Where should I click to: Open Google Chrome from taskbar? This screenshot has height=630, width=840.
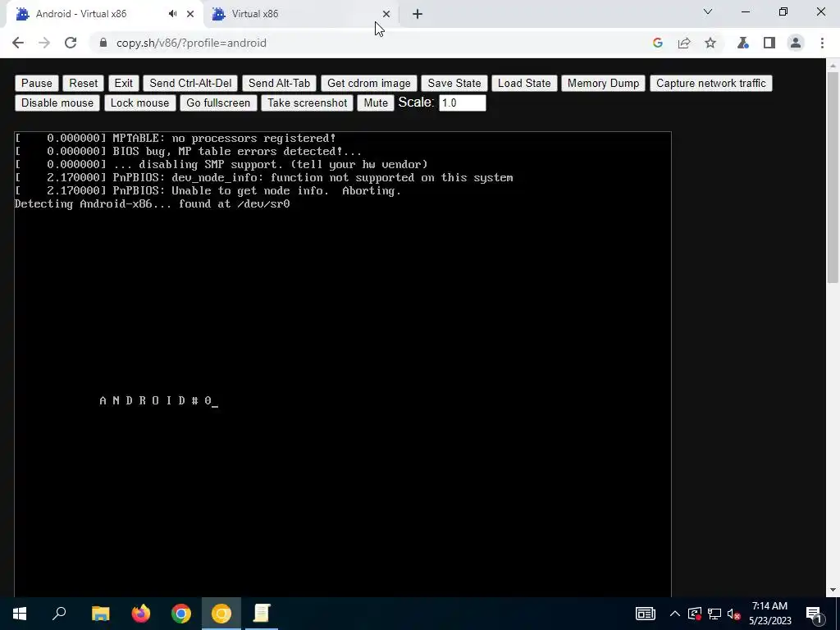[181, 614]
